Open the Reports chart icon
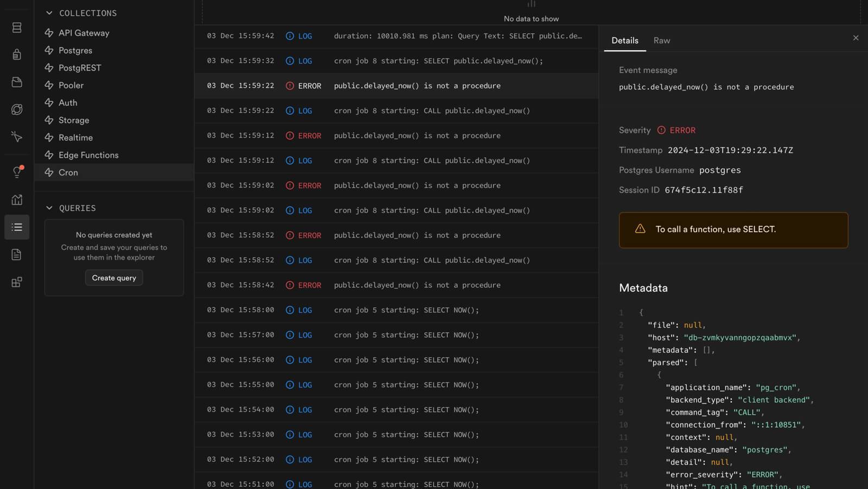868x489 pixels. 17,200
